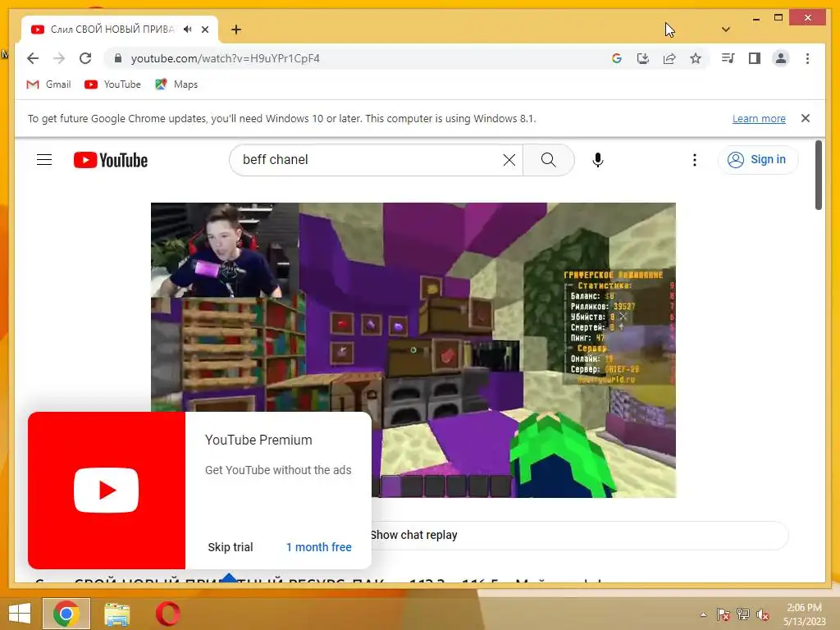Accept the 1 month free offer
This screenshot has height=630, width=840.
tap(319, 547)
